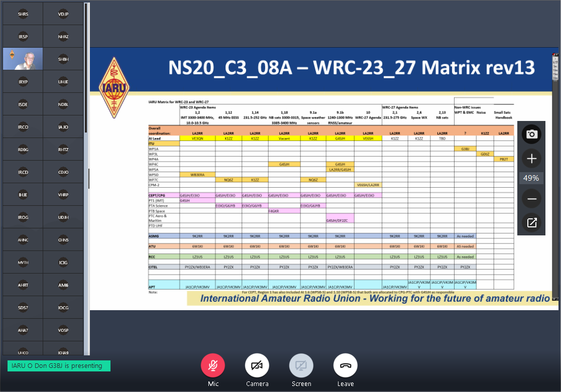561x392 pixels.
Task: Select participant RDBG avatar
Action: (23, 150)
